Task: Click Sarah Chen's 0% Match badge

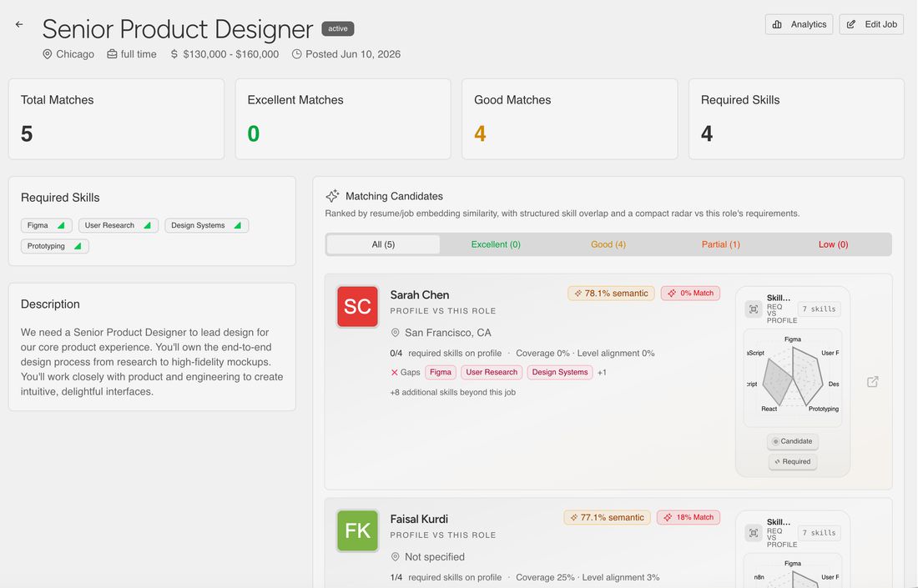Action: (690, 293)
